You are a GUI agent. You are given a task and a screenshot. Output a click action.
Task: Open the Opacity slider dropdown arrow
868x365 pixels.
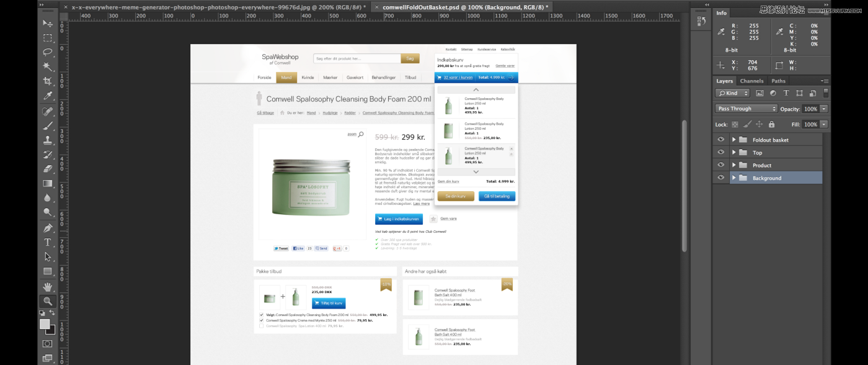tap(823, 109)
